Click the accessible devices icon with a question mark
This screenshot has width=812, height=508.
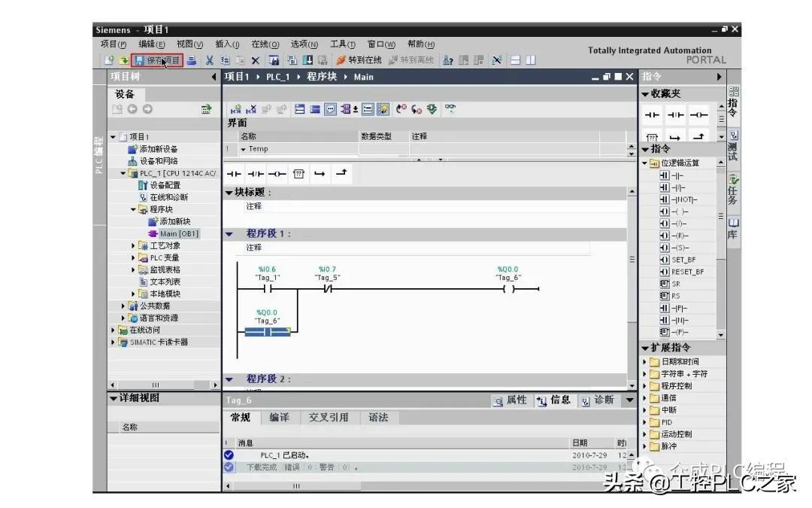[x=448, y=61]
